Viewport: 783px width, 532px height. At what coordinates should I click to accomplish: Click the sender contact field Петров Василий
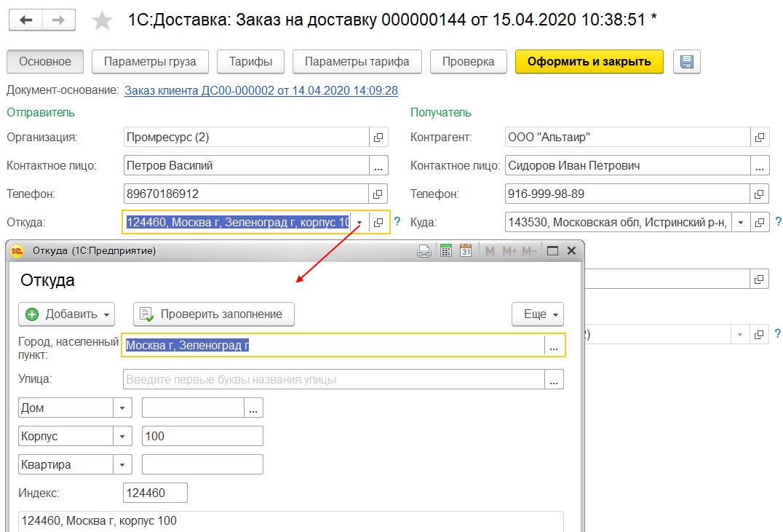[x=247, y=165]
